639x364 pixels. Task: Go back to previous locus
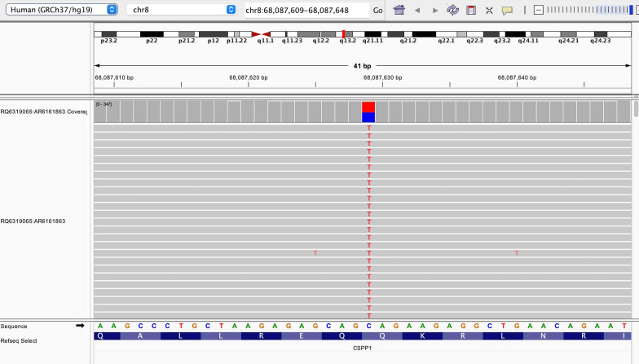(417, 10)
